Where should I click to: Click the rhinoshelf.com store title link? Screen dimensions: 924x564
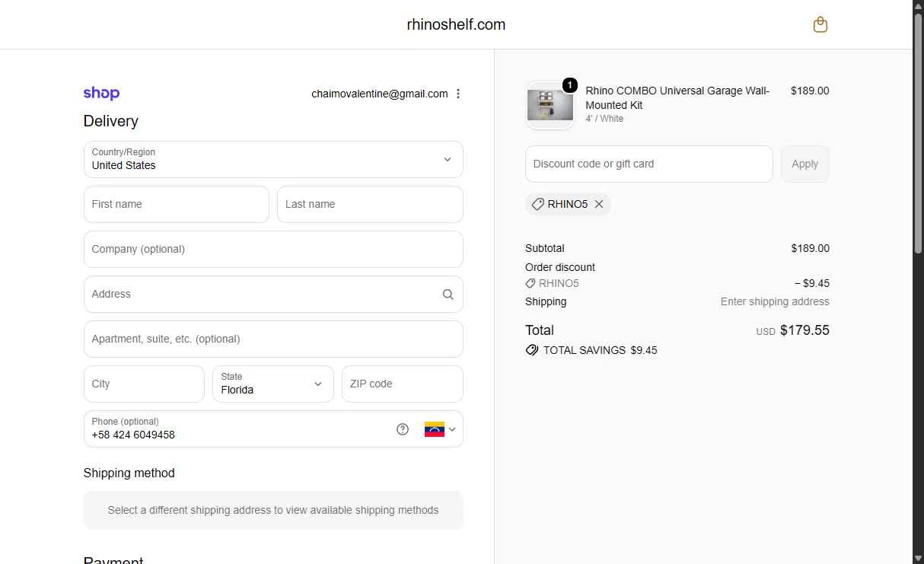coord(456,24)
